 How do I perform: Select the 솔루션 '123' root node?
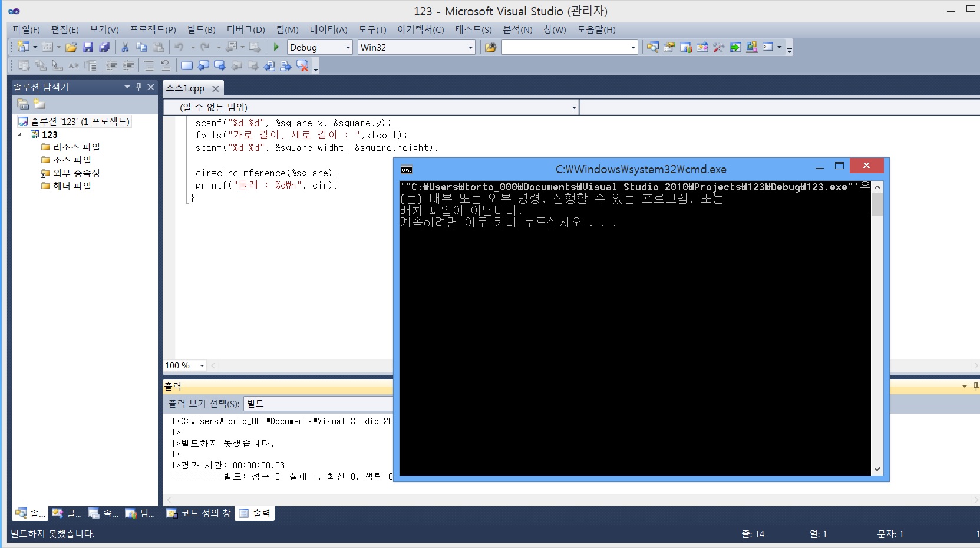(74, 121)
